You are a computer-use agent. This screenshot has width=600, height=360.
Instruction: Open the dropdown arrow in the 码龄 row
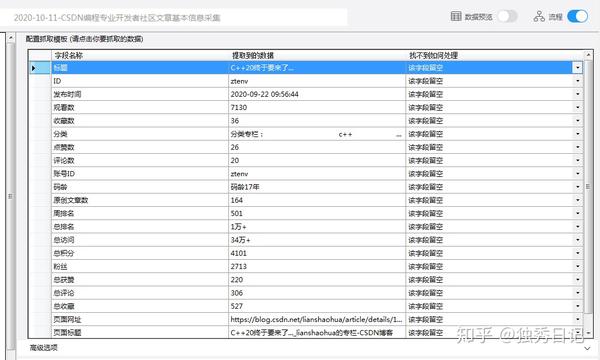click(x=577, y=187)
